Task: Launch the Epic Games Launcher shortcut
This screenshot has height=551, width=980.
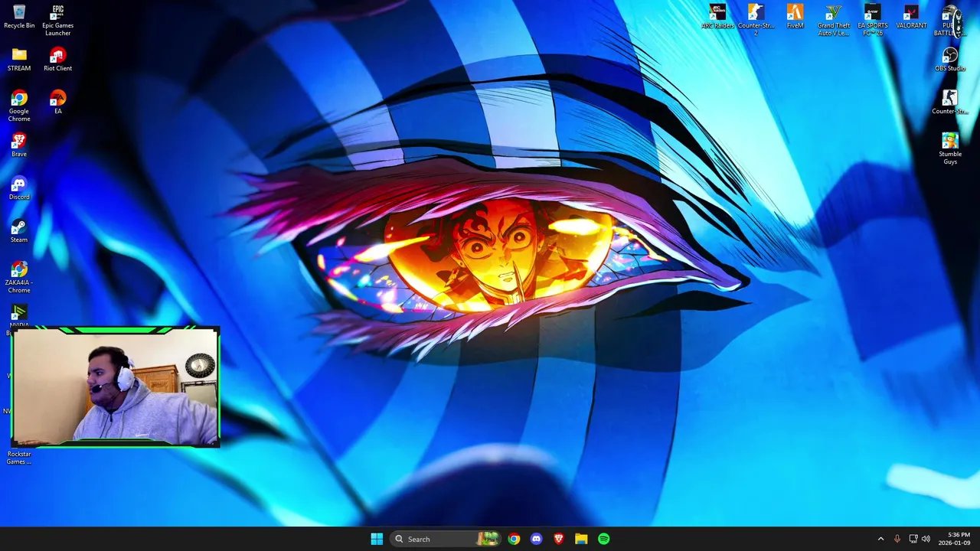Action: [57, 20]
